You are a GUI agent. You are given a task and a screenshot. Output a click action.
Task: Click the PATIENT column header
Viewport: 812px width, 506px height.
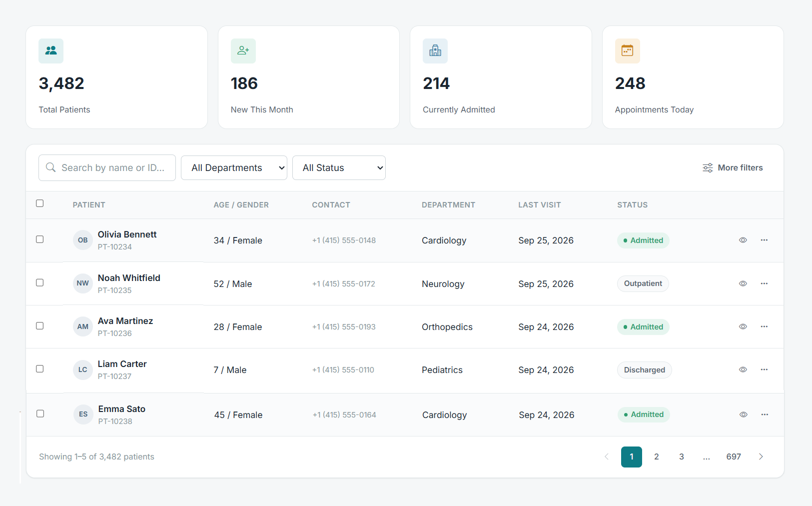tap(89, 205)
